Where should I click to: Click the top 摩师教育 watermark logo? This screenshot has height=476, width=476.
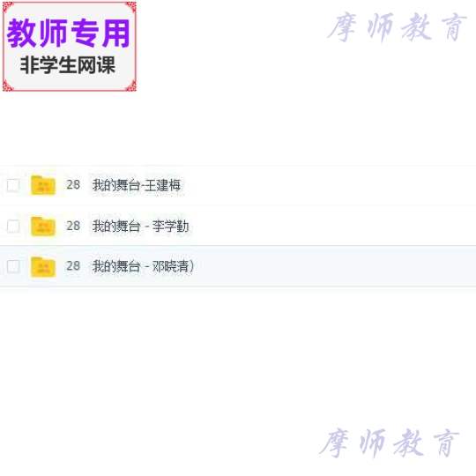coord(397,27)
